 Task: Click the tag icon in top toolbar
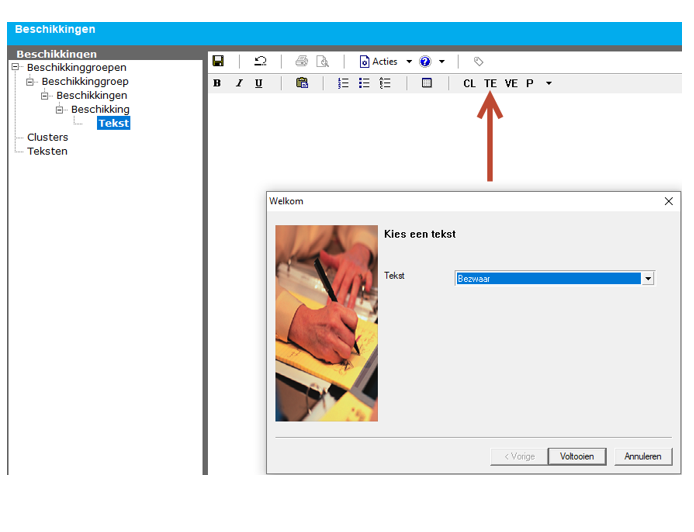click(x=479, y=61)
